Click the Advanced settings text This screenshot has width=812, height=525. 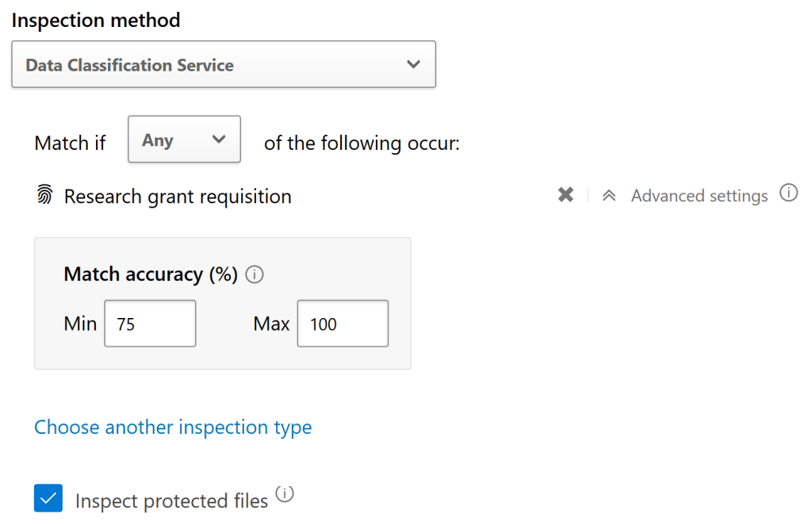point(699,196)
